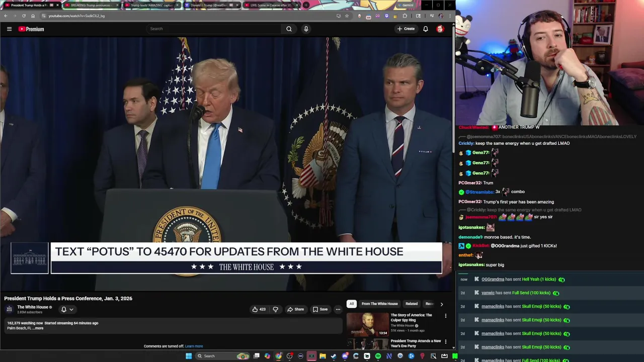Viewport: 644px width, 362px height.
Task: Open Learn more about comments turned off
Action: click(x=194, y=346)
